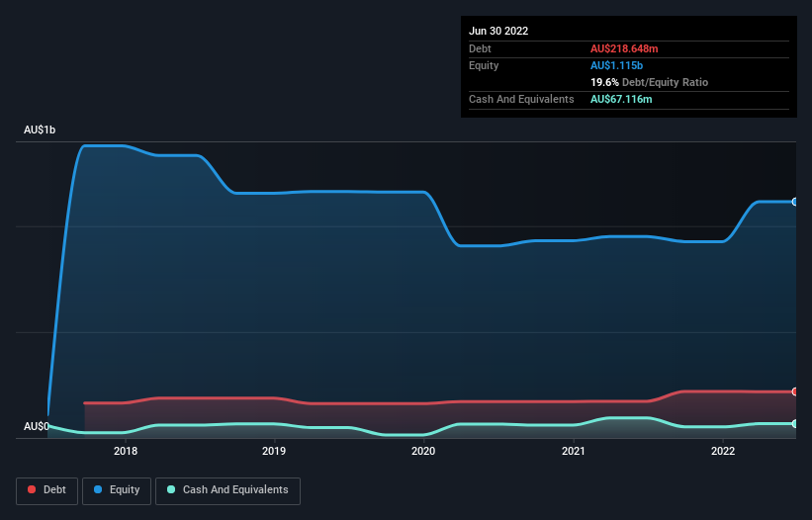This screenshot has height=520, width=812.
Task: Click the Equity row label in tooltip
Action: [x=484, y=65]
